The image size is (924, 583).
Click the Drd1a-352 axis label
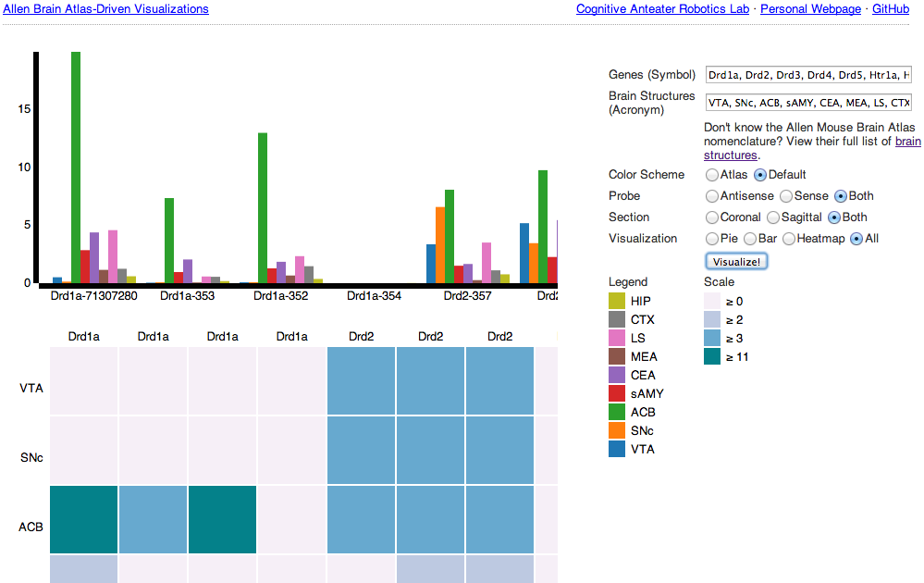coord(280,296)
